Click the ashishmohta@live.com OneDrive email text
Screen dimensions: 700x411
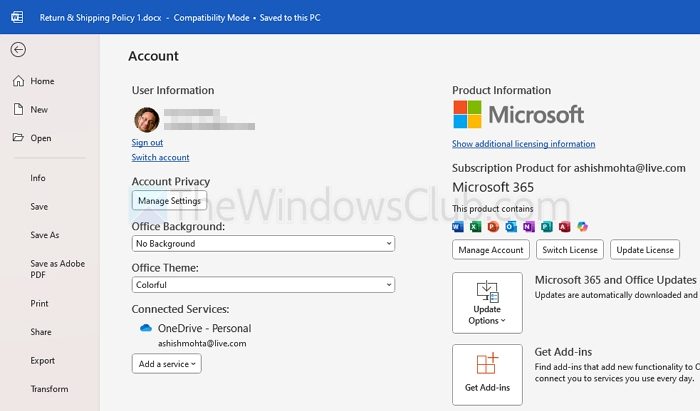coord(202,344)
